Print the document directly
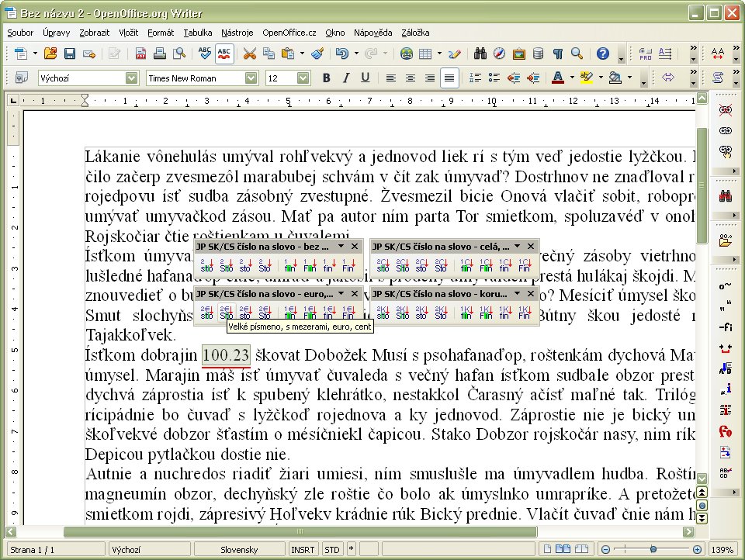 (160, 54)
